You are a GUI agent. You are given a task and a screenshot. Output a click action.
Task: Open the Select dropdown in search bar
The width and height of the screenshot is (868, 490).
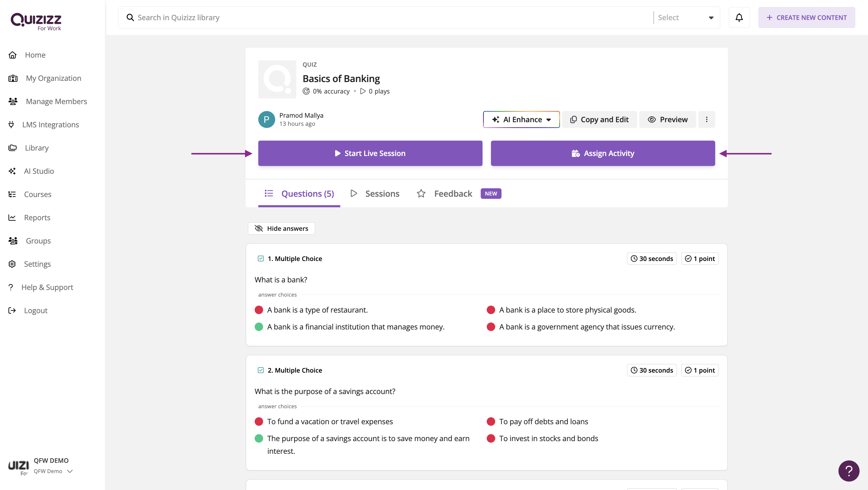(686, 17)
